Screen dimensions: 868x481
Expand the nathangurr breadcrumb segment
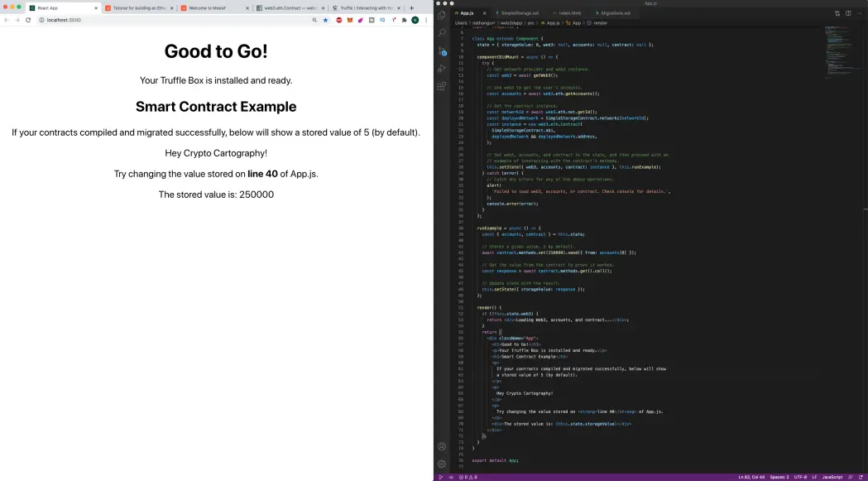click(484, 23)
